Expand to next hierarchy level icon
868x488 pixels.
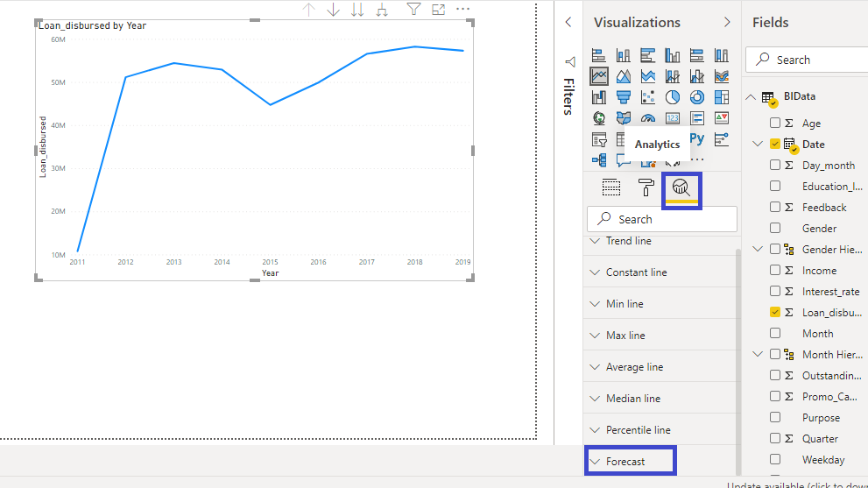tap(382, 10)
